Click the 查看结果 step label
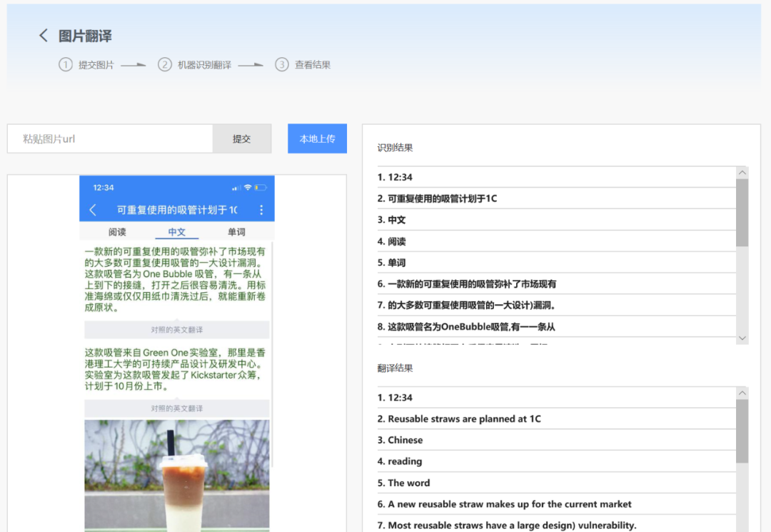This screenshot has height=532, width=771. tap(313, 65)
